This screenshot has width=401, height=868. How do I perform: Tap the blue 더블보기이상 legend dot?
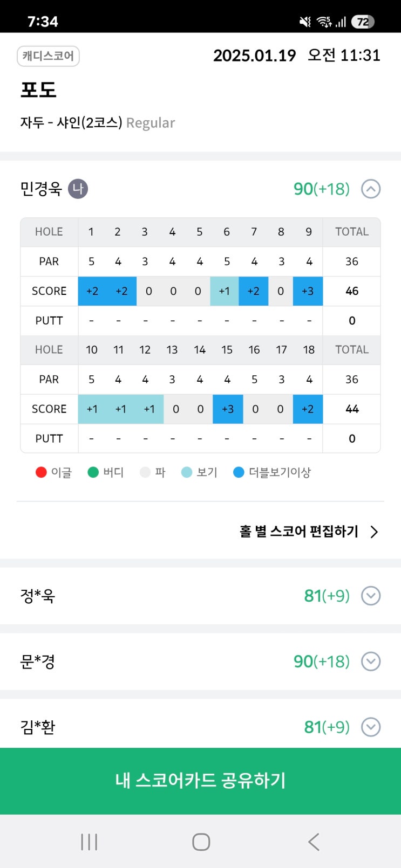239,472
